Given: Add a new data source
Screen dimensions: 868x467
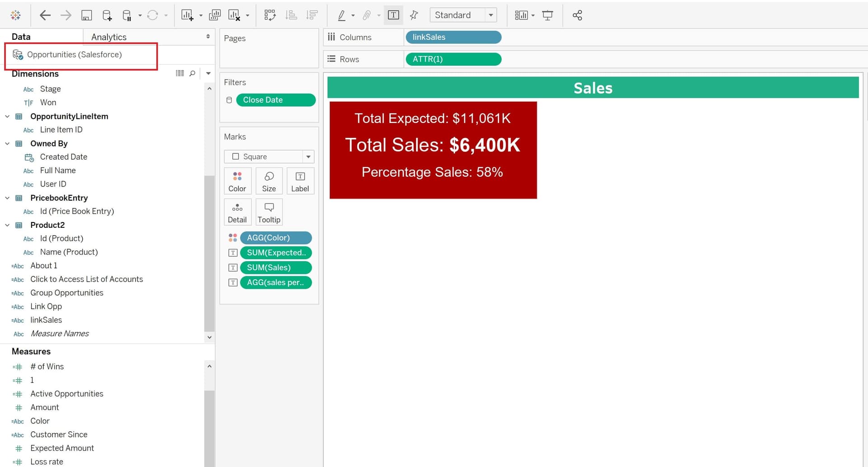Looking at the screenshot, I should tap(107, 15).
